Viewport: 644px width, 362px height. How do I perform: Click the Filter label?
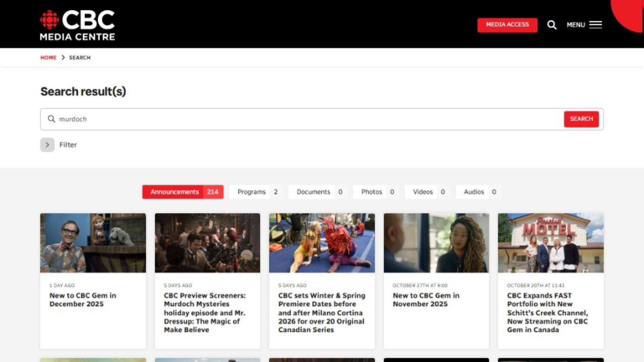tap(68, 145)
